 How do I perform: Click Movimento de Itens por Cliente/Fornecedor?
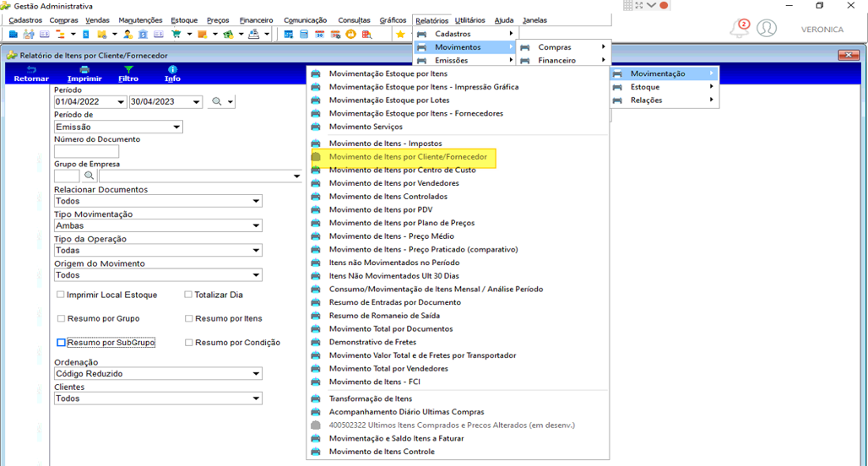pos(408,157)
